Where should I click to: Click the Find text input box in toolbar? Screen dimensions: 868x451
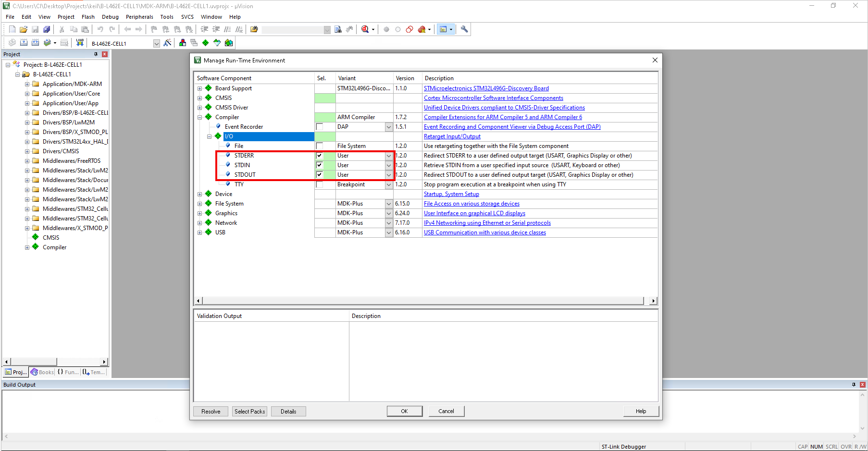click(293, 30)
